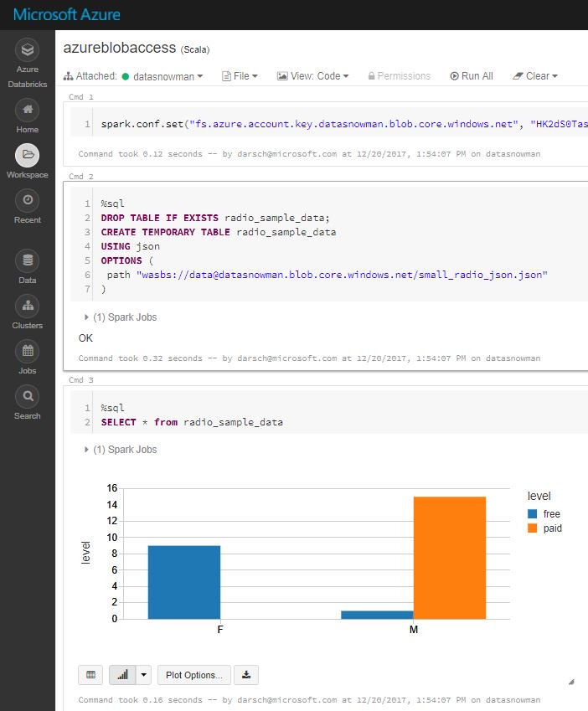This screenshot has height=711, width=588.
Task: Switch to table view icon
Action: 90,675
